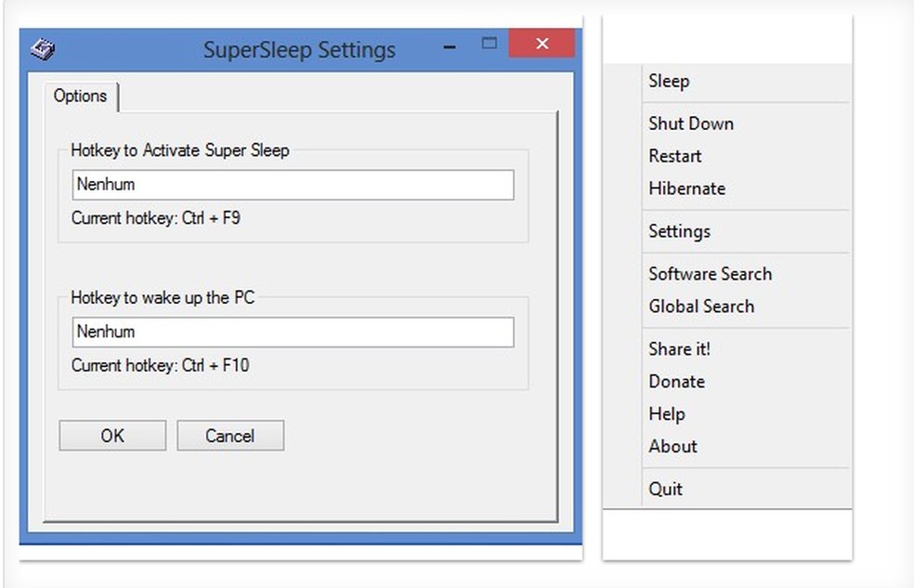Minimize the SuperSleep Settings window
The width and height of the screenshot is (914, 588).
pyautogui.click(x=450, y=44)
